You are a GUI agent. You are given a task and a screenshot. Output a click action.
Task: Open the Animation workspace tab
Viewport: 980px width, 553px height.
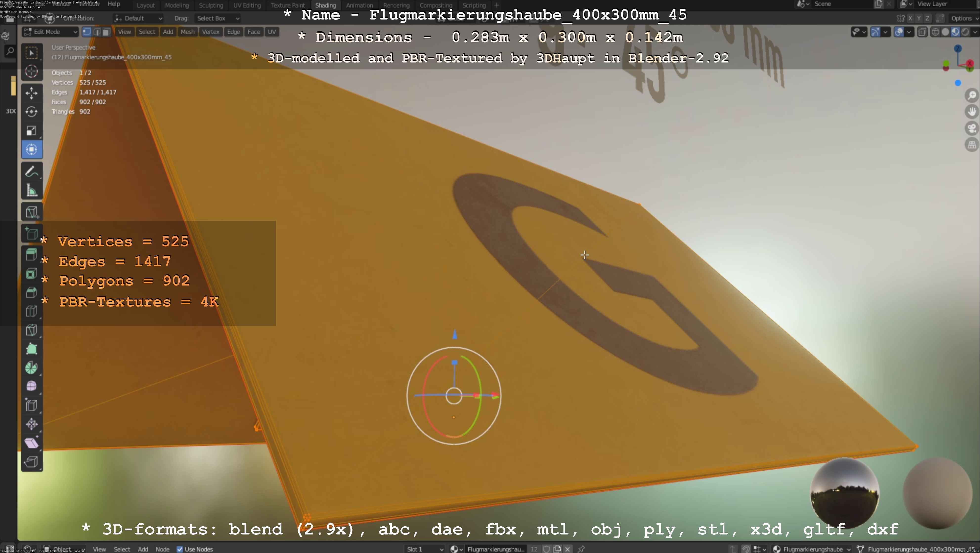360,5
